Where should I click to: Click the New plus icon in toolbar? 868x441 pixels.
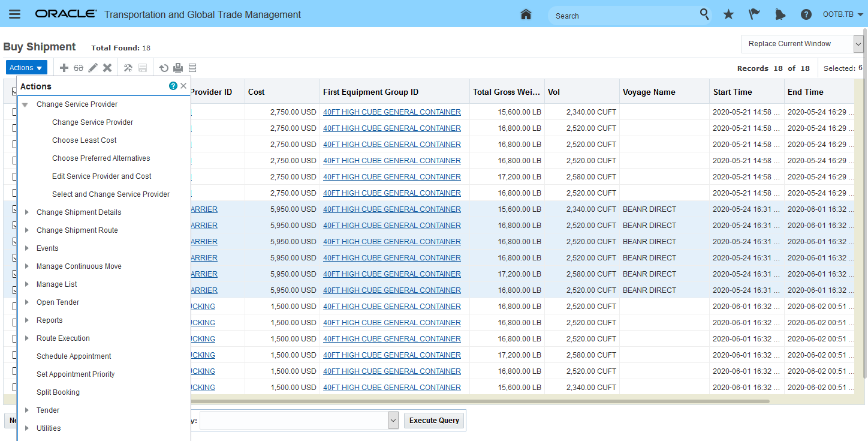(64, 68)
